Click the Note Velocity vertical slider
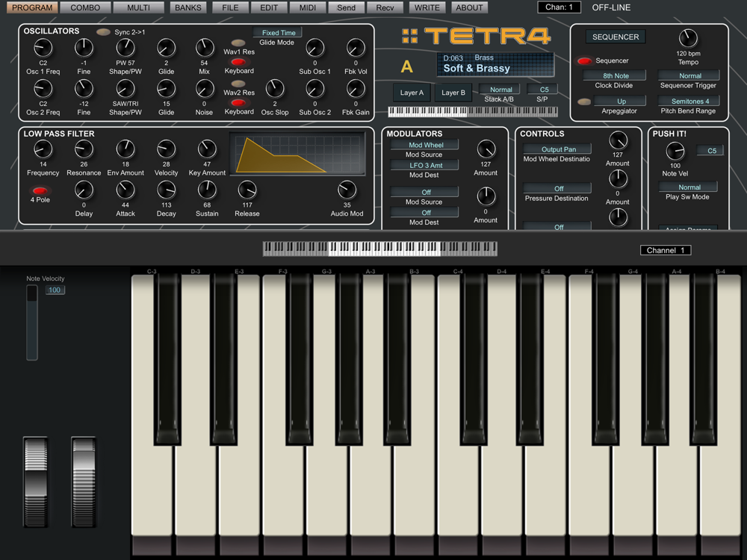Viewport: 747px width, 560px height. [32, 323]
